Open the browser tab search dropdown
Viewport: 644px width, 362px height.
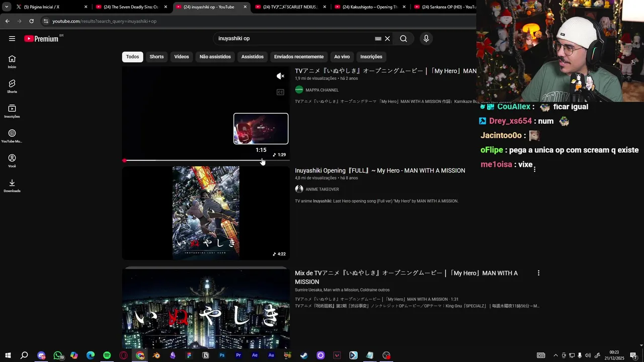coord(7,7)
